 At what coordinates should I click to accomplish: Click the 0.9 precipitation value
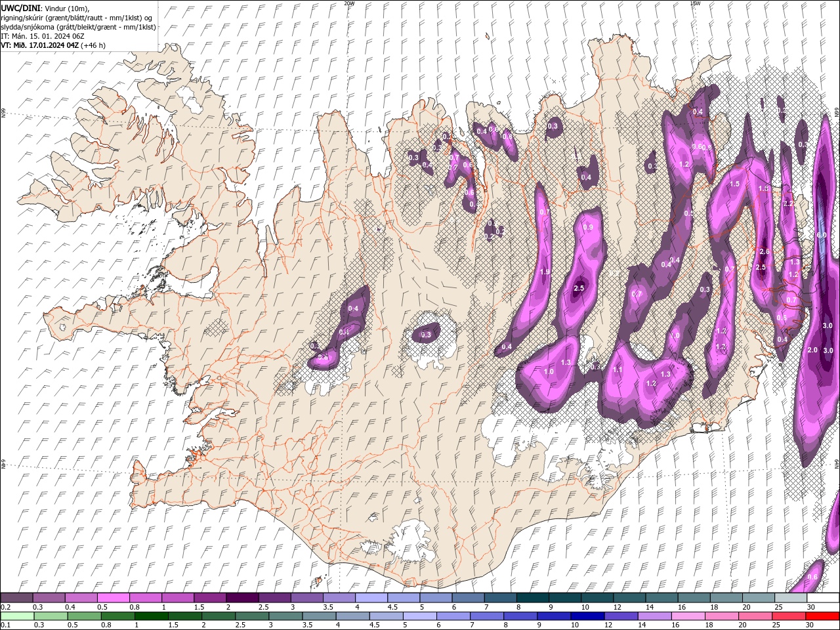tap(588, 227)
